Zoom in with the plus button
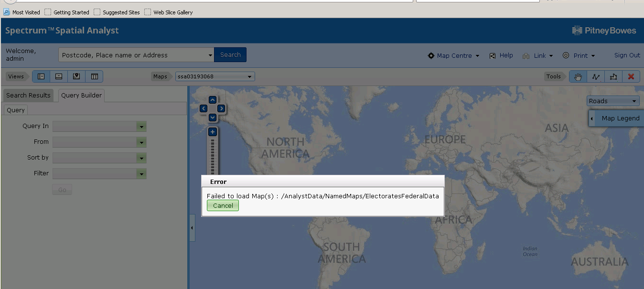Image resolution: width=644 pixels, height=289 pixels. pyautogui.click(x=213, y=132)
